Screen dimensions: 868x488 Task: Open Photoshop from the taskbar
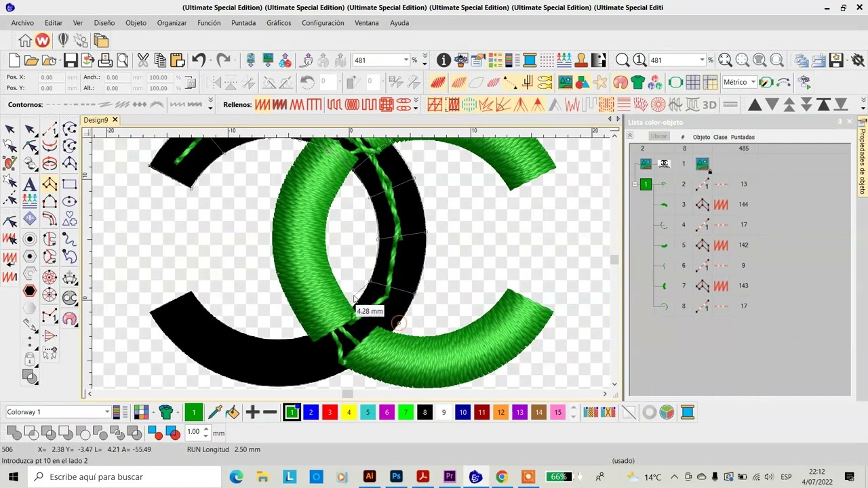(x=396, y=477)
